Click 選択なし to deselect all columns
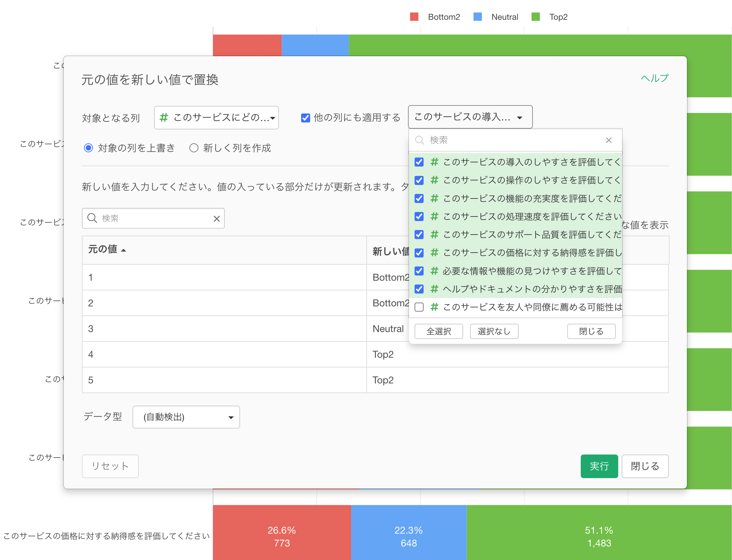 coord(494,331)
